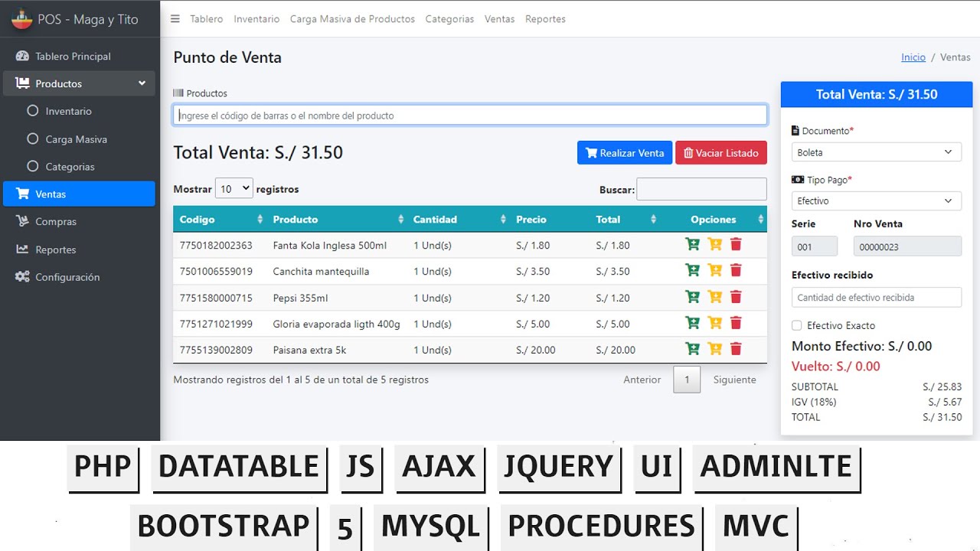Go to Tablero Principal in sidebar

click(80, 56)
